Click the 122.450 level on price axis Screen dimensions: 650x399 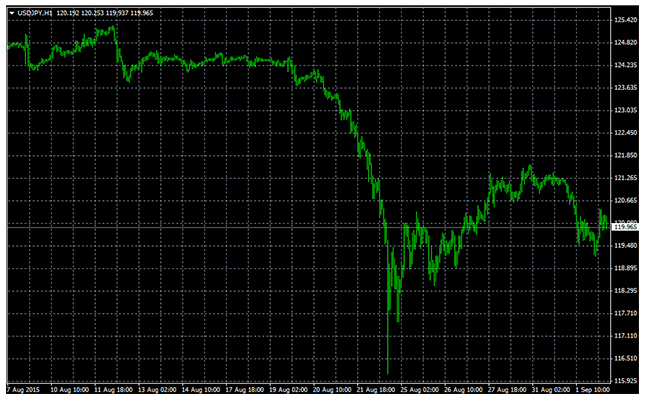(626, 133)
